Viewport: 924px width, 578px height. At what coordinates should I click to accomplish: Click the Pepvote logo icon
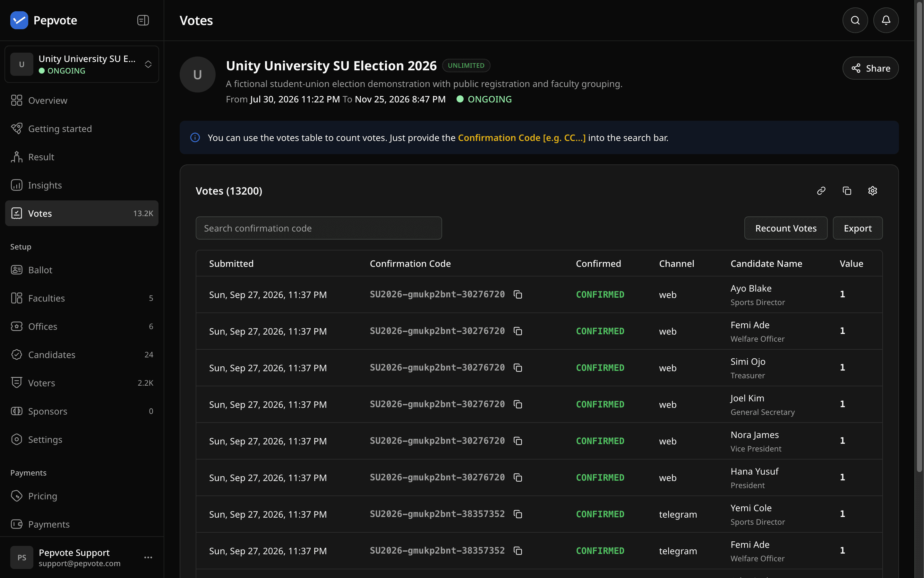click(19, 20)
